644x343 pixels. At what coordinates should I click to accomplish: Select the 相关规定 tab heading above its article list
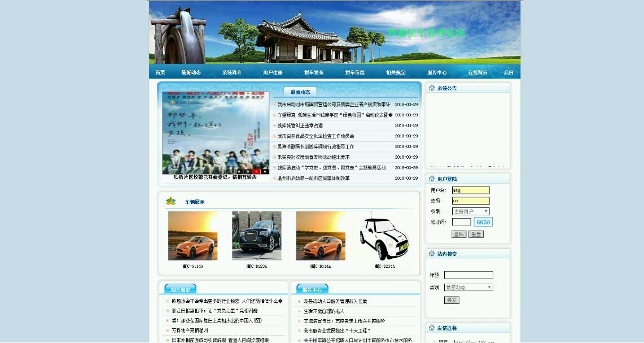[180, 289]
